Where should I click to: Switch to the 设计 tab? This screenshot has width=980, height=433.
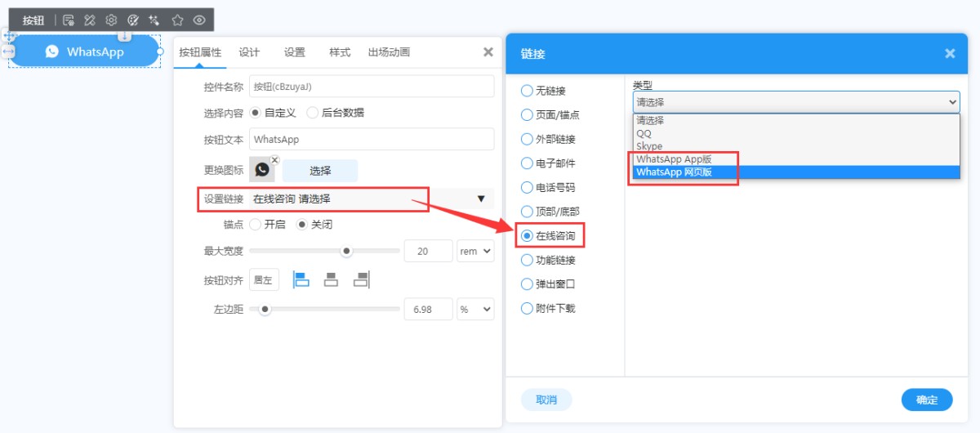pos(249,52)
